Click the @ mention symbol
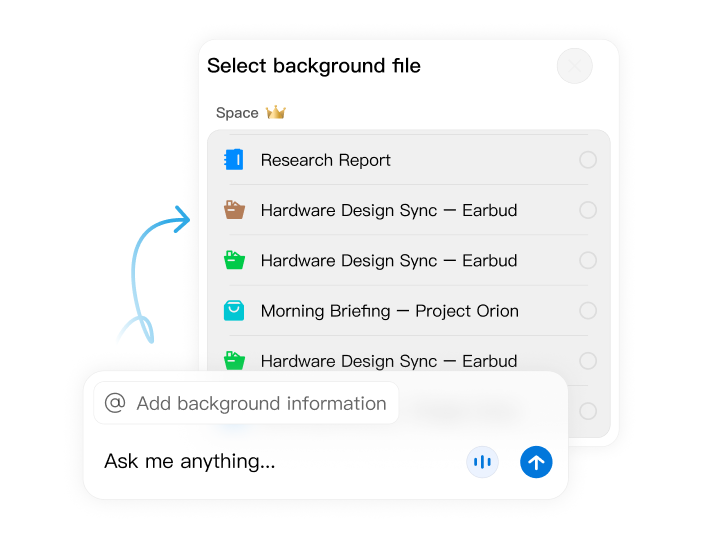Image resolution: width=710 pixels, height=536 pixels. [x=115, y=403]
